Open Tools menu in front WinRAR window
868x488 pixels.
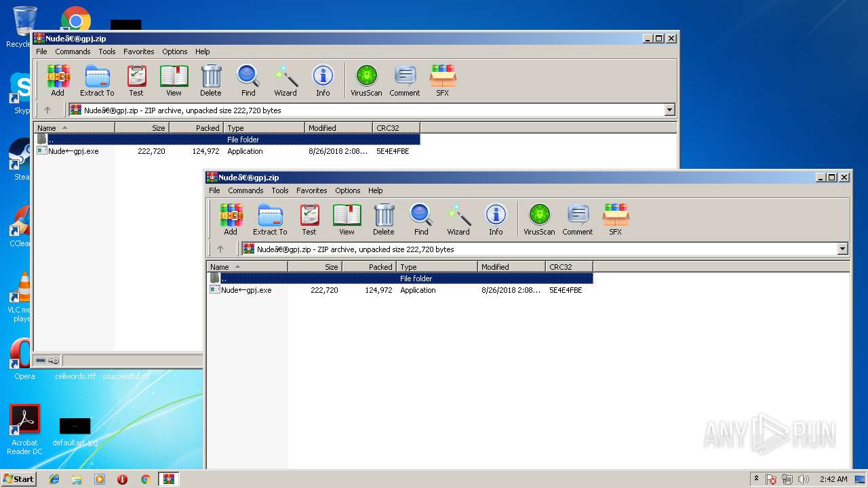(x=280, y=190)
